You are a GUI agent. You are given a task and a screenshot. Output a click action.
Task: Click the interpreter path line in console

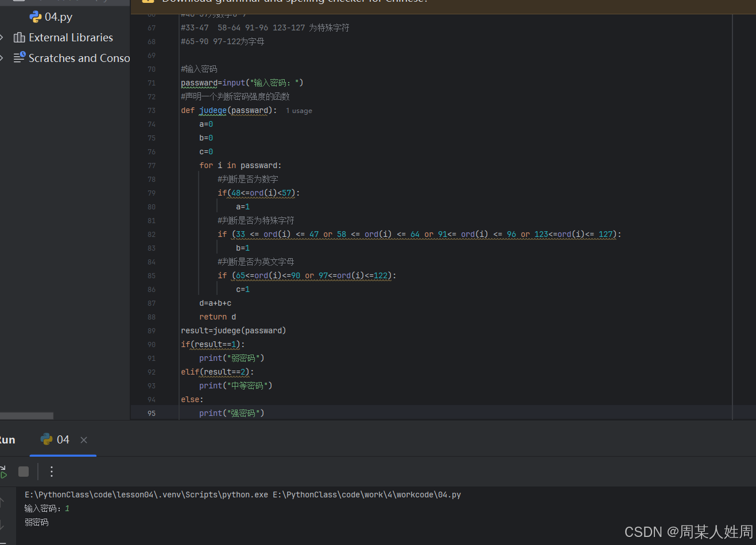(243, 495)
